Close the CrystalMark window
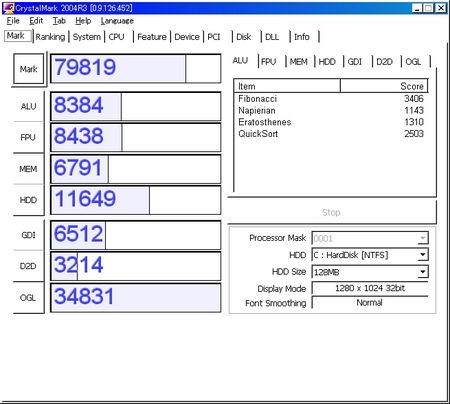The image size is (450, 404). coord(441,8)
